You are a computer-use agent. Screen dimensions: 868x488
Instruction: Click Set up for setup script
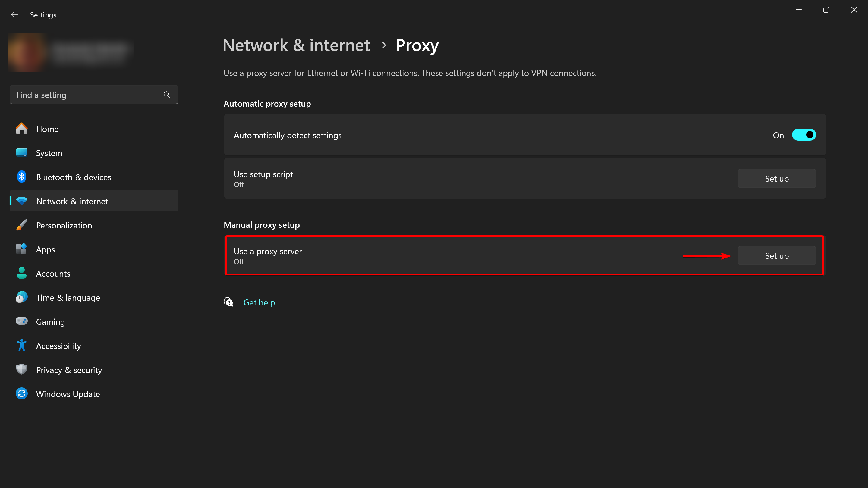point(777,179)
